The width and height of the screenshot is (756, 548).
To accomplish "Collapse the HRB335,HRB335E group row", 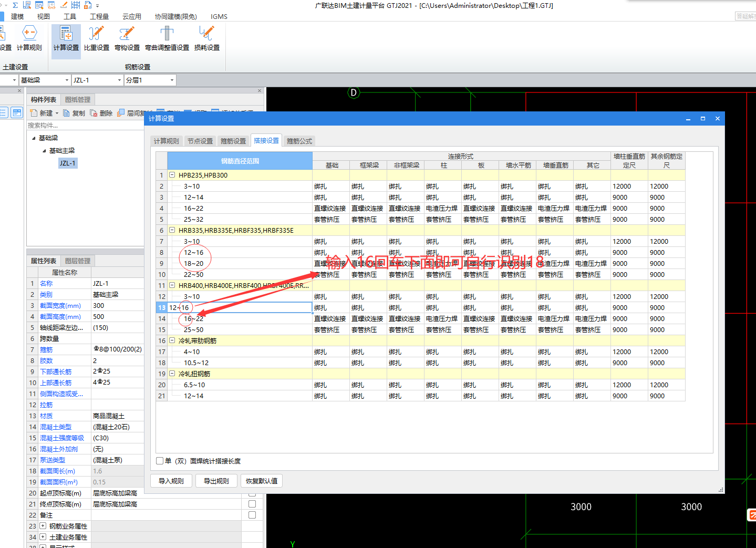I will [172, 230].
